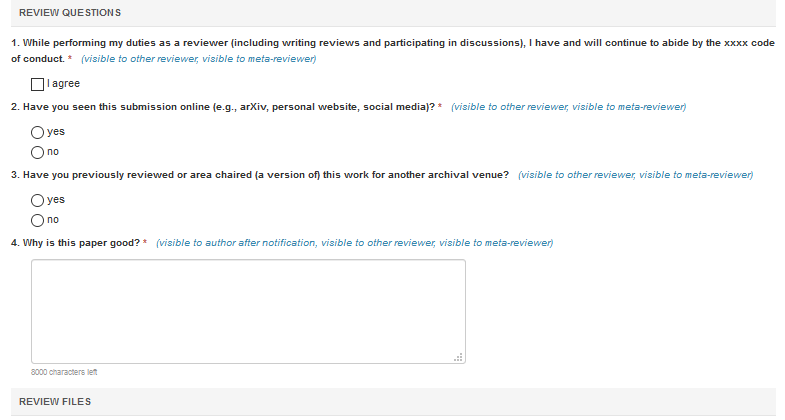
Task: Select "yes" for seen this submission online
Action: (37, 132)
